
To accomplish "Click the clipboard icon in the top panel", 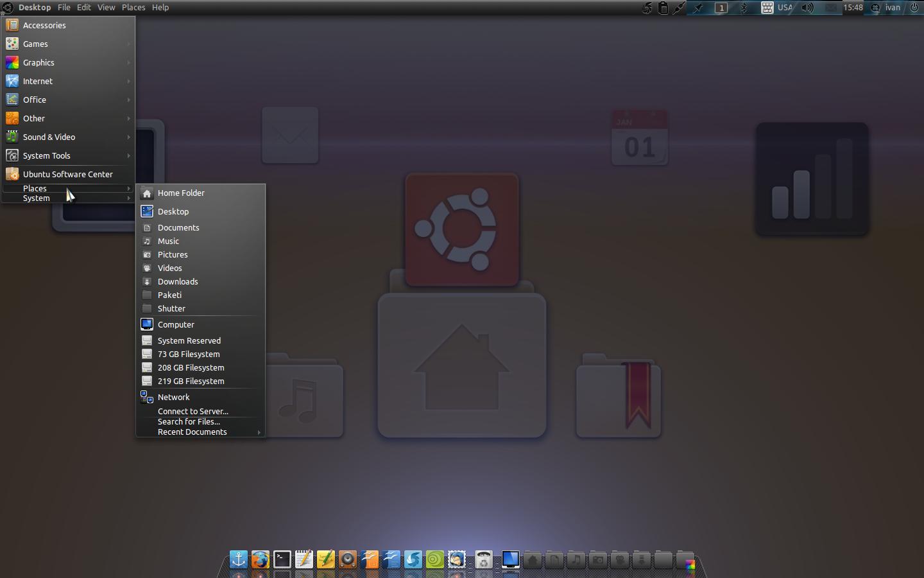I will tap(663, 8).
